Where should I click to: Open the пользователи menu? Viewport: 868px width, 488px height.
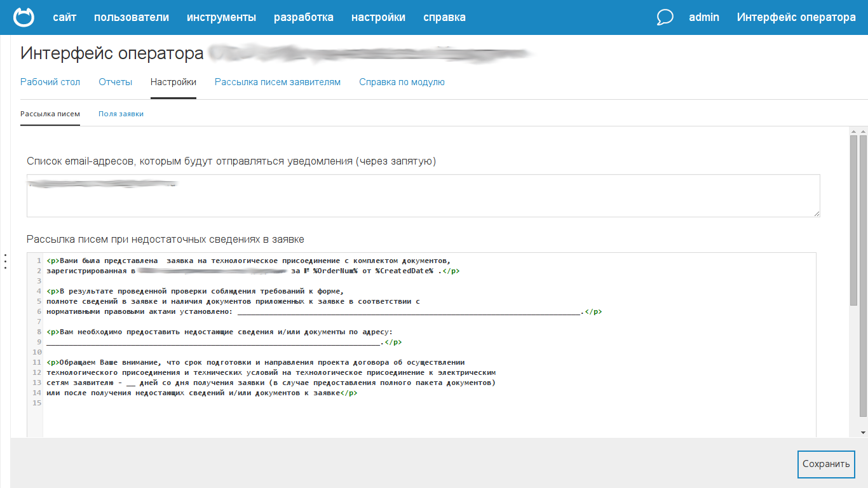click(x=132, y=17)
